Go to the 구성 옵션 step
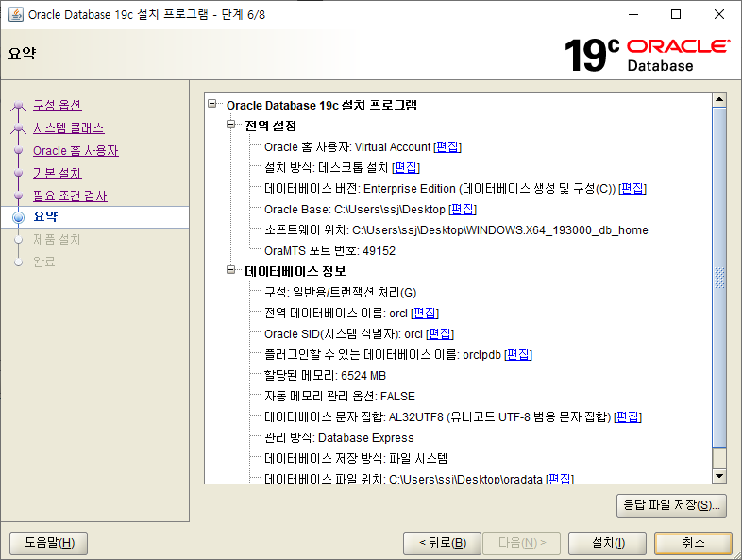This screenshot has width=742, height=560. (58, 105)
